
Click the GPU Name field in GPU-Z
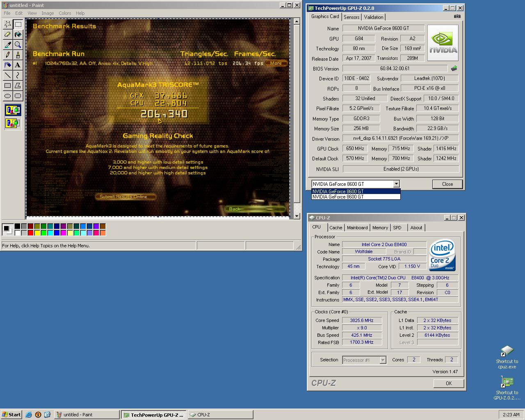coord(383,28)
